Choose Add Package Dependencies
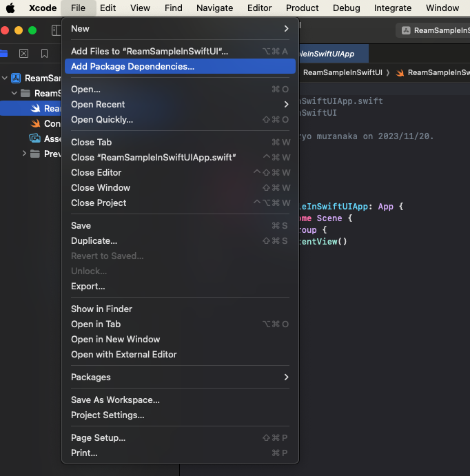470x476 pixels. point(132,66)
